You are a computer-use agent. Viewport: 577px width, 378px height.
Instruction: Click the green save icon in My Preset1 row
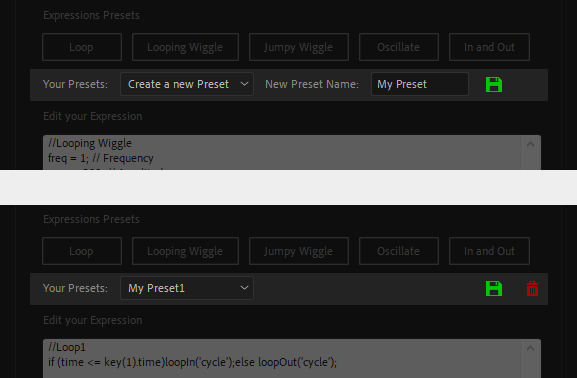click(x=494, y=289)
